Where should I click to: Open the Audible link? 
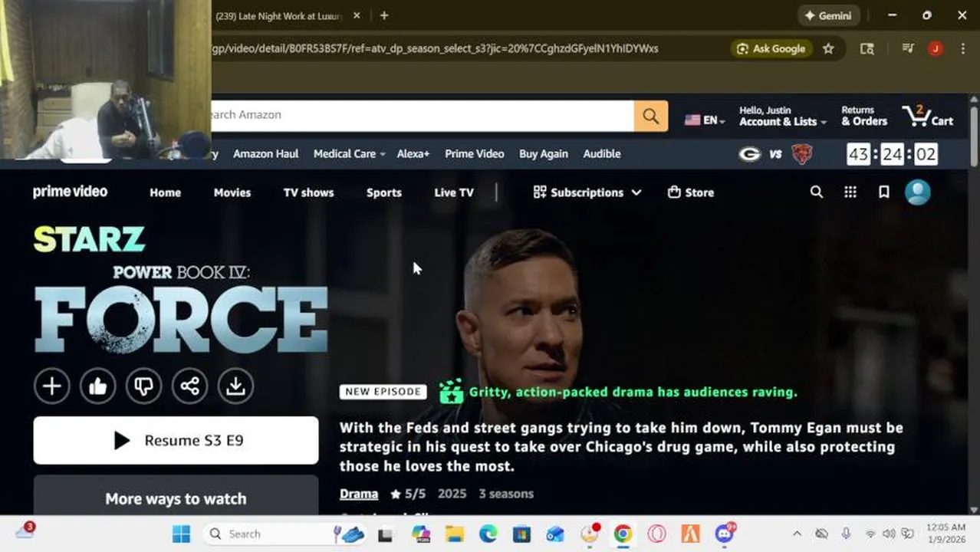[602, 154]
